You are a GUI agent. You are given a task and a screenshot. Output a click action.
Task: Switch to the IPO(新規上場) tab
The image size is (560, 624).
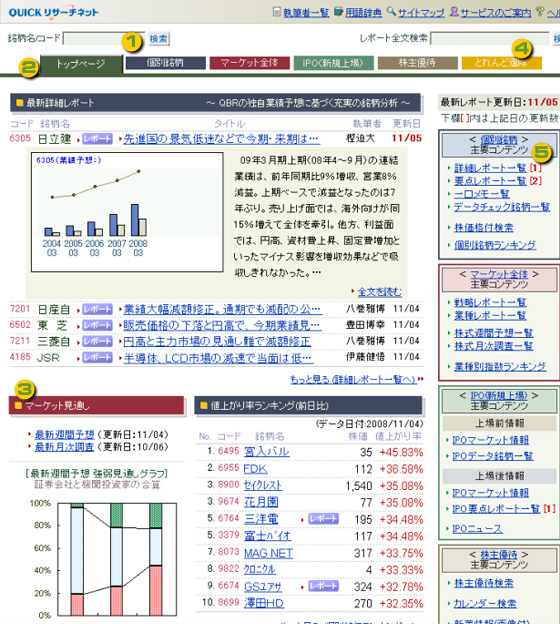coord(334,63)
